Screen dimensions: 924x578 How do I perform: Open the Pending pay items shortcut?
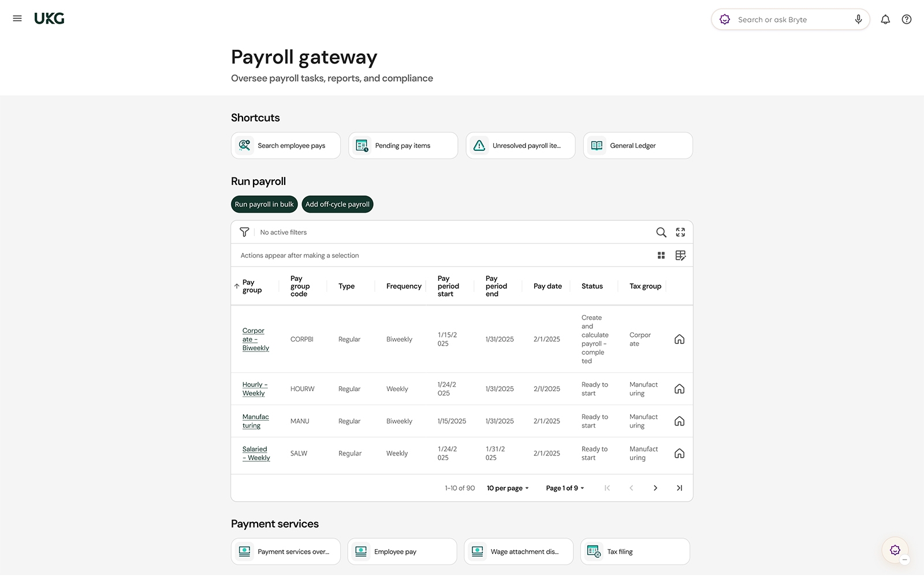403,146
